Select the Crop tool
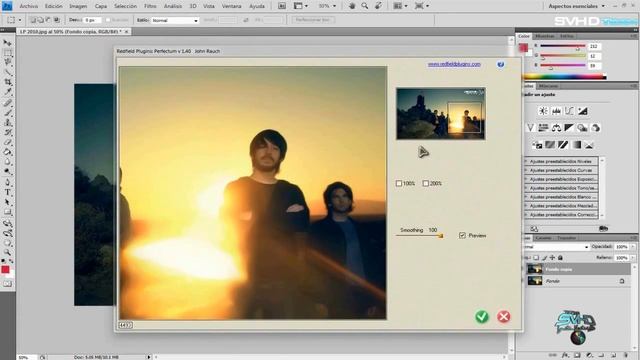640x360 pixels. click(7, 82)
